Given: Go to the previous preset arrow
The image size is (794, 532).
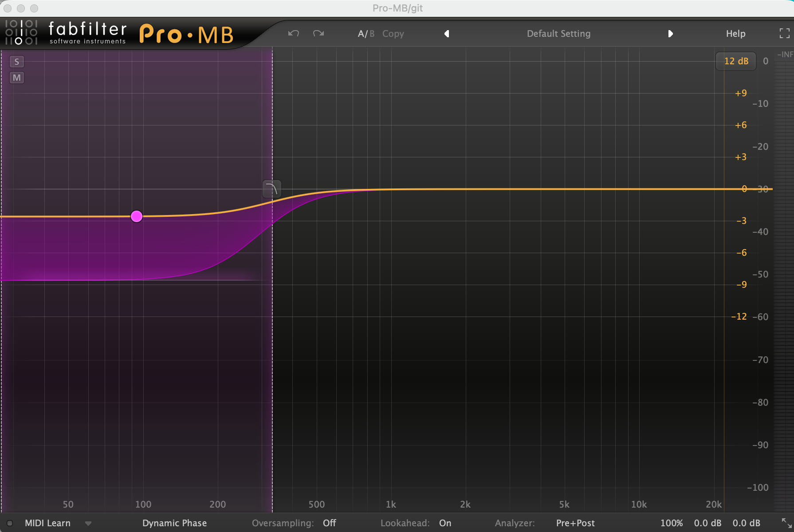Looking at the screenshot, I should (447, 34).
